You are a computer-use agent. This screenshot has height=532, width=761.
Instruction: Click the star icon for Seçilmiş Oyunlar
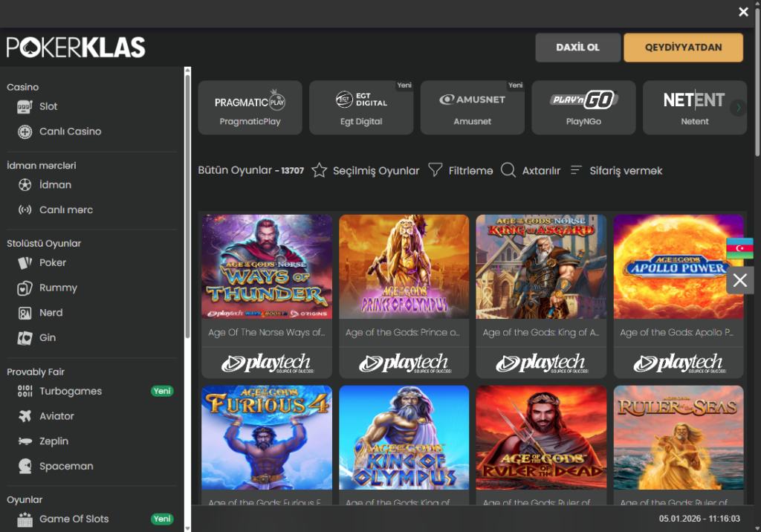click(320, 171)
